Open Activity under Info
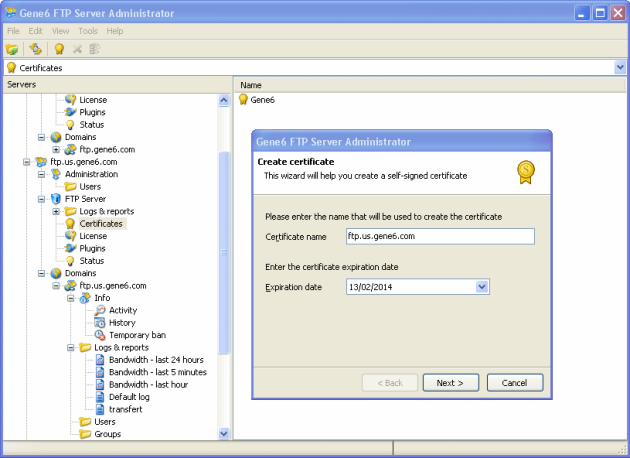This screenshot has width=630, height=458. [123, 310]
